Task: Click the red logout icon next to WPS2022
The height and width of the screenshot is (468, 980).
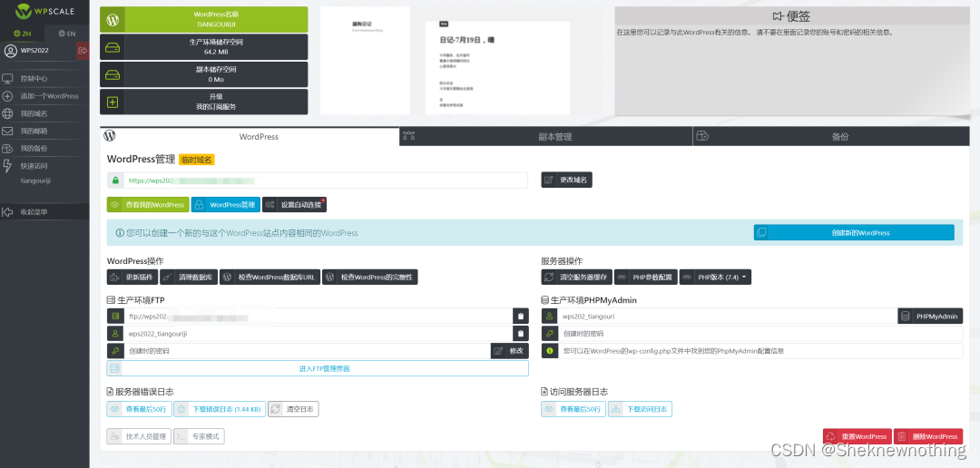Action: click(x=83, y=51)
